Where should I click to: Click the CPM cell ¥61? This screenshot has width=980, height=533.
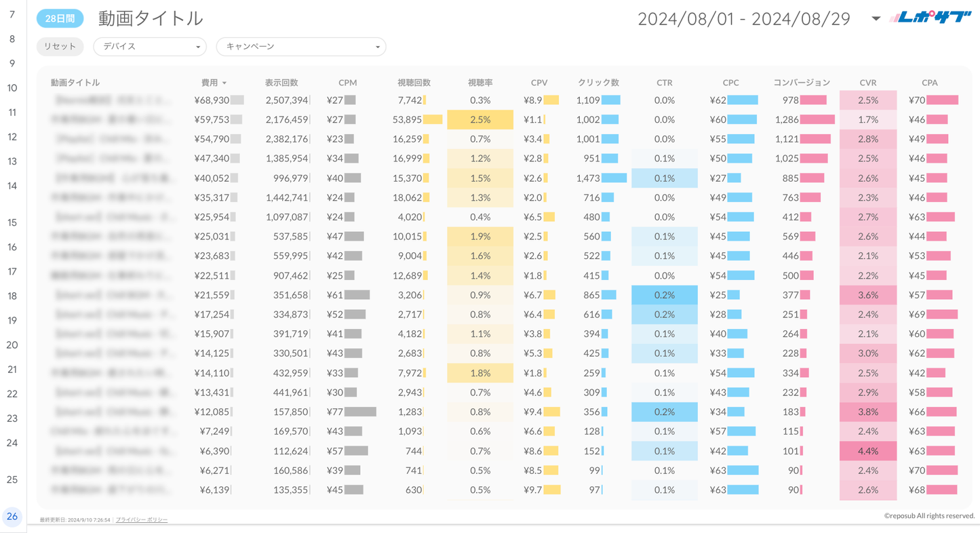[334, 296]
